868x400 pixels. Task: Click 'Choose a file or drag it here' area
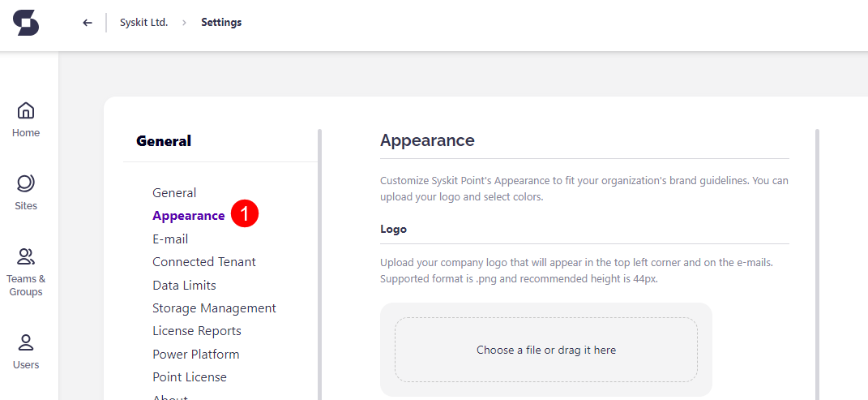pos(545,350)
